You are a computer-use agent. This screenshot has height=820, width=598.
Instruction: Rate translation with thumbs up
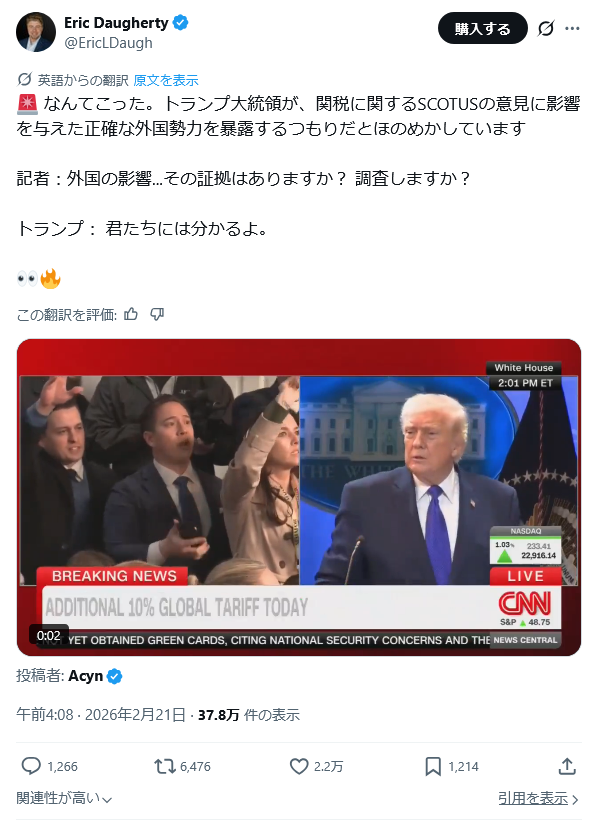[x=131, y=314]
